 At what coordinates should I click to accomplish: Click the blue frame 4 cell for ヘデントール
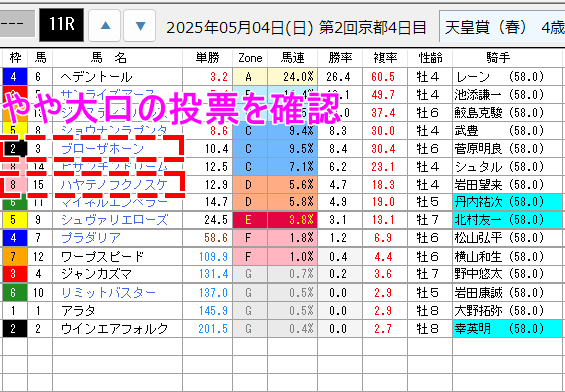click(x=14, y=77)
